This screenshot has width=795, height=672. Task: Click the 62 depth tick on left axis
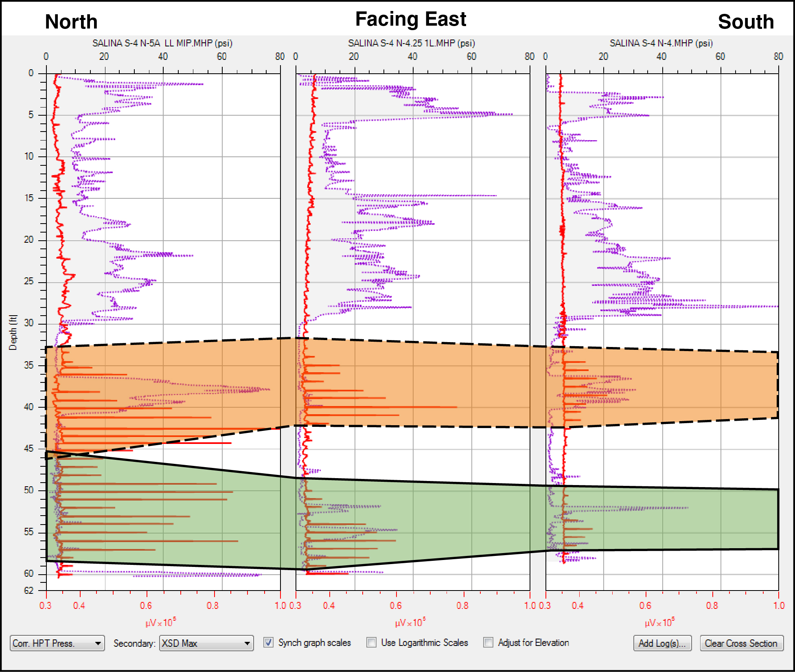click(x=28, y=591)
